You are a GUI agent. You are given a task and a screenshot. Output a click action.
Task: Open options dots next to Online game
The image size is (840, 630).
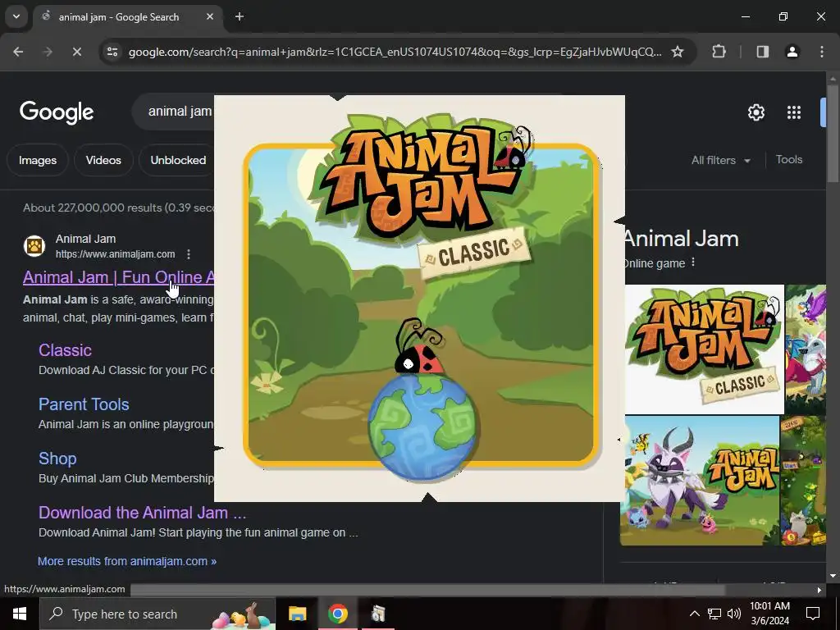click(693, 262)
